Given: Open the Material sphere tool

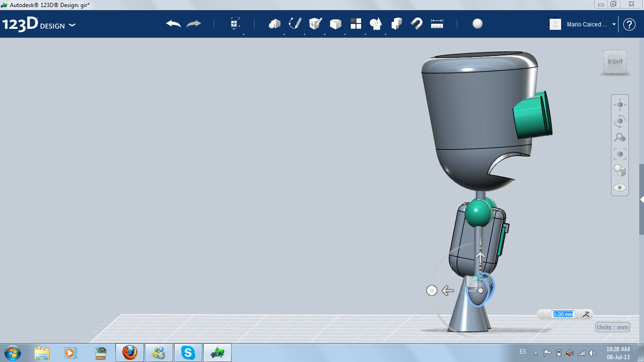Looking at the screenshot, I should [x=478, y=24].
